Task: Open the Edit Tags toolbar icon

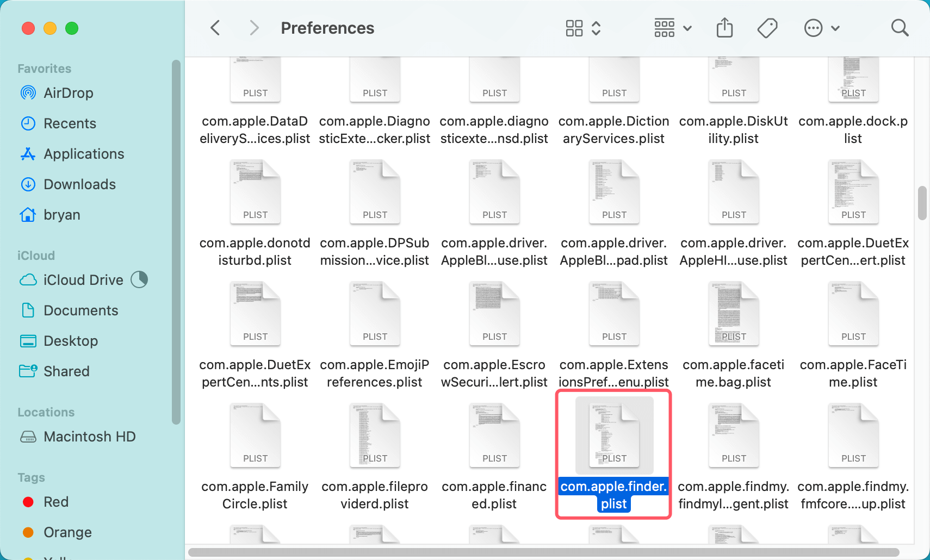Action: 767,28
